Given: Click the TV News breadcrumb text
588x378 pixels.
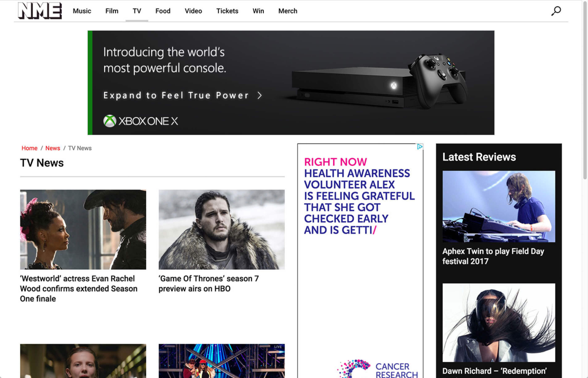Looking at the screenshot, I should (x=80, y=148).
